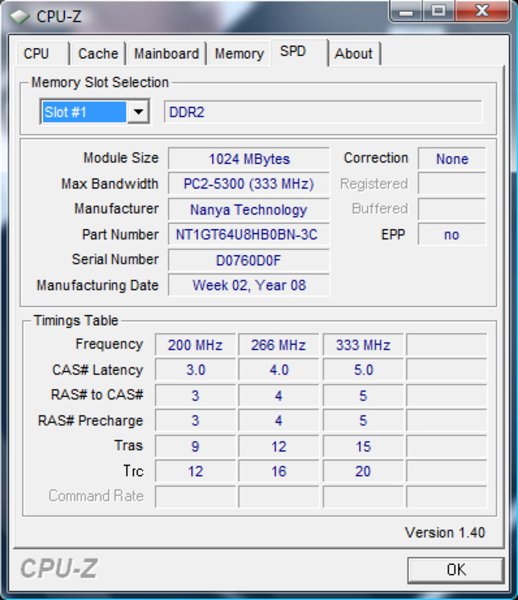Image resolution: width=518 pixels, height=600 pixels.
Task: Click Trc value 20
Action: click(x=363, y=471)
